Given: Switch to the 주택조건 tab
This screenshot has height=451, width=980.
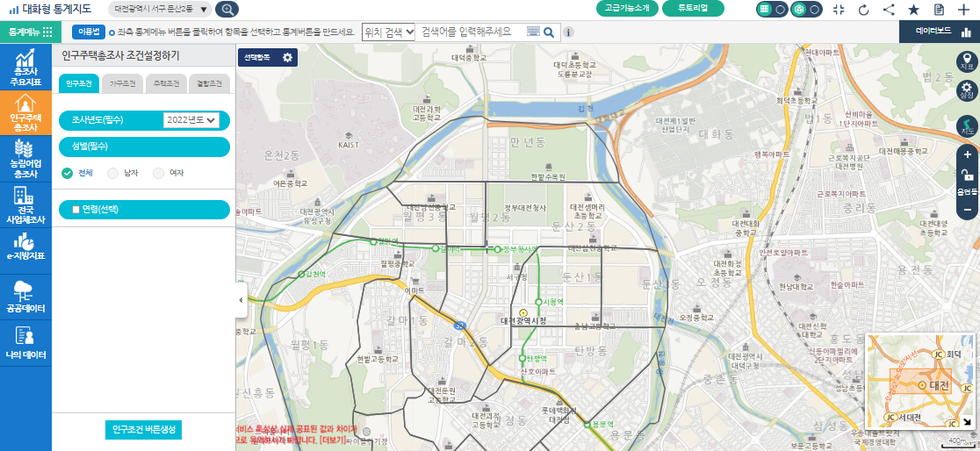Looking at the screenshot, I should point(165,84).
